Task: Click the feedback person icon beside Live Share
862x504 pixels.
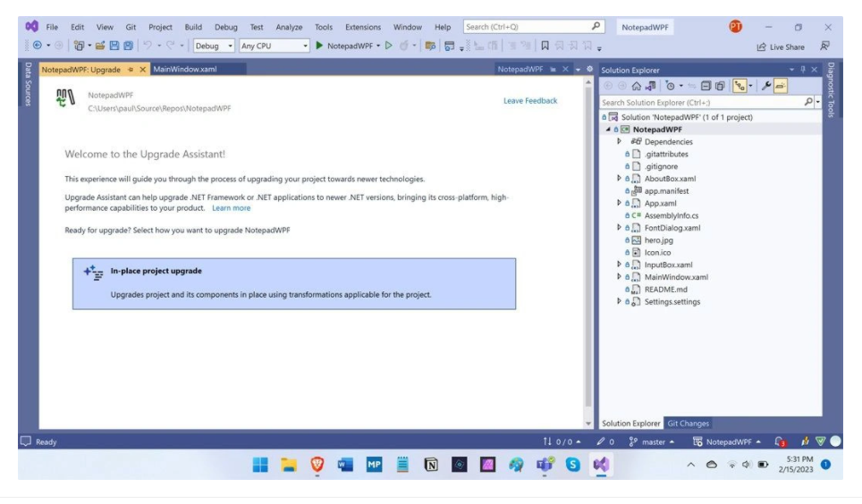Action: 824,46
